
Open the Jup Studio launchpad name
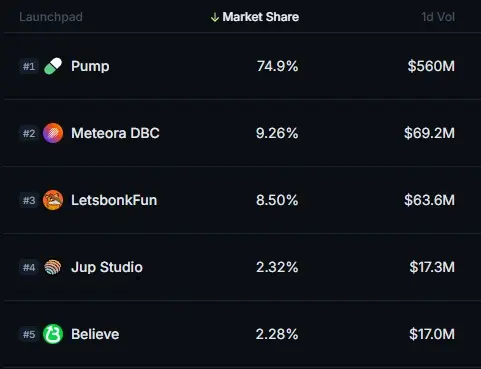point(107,267)
